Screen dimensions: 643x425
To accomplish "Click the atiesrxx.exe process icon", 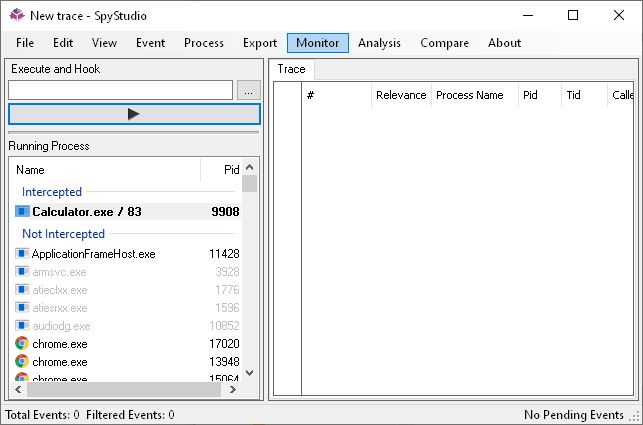I will 22,308.
